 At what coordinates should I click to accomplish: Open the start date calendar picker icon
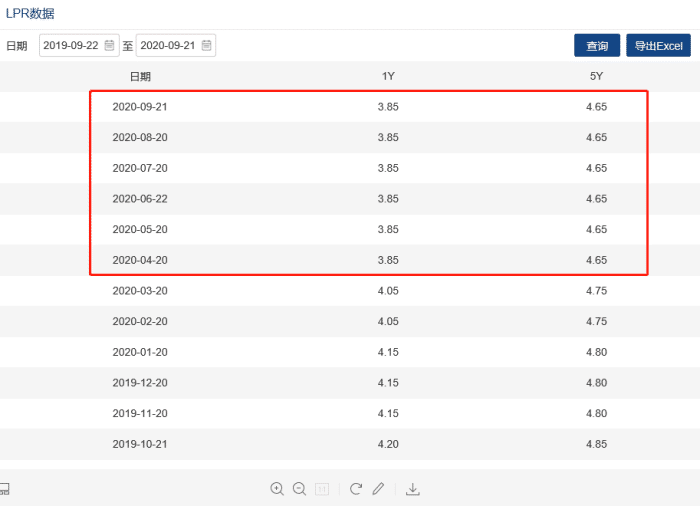(x=110, y=46)
